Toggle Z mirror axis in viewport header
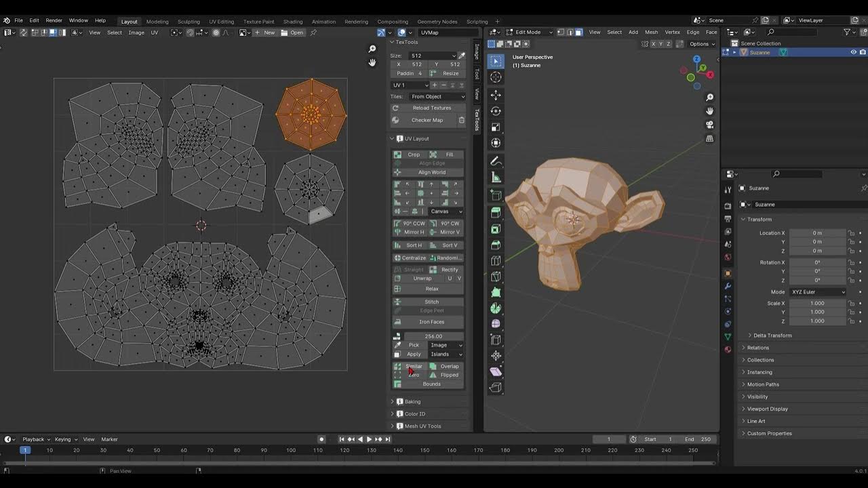The width and height of the screenshot is (868, 488). (669, 44)
